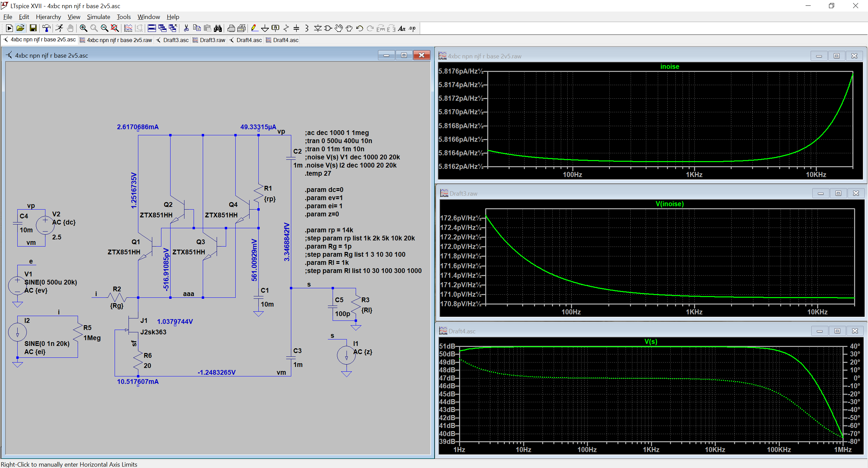868x468 pixels.
Task: Click the Print icon
Action: click(231, 28)
